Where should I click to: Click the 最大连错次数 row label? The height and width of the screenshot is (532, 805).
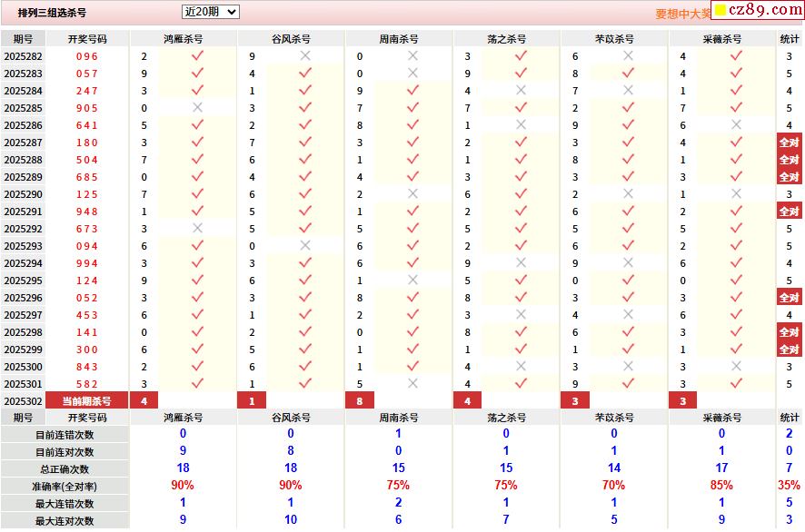pyautogui.click(x=65, y=504)
